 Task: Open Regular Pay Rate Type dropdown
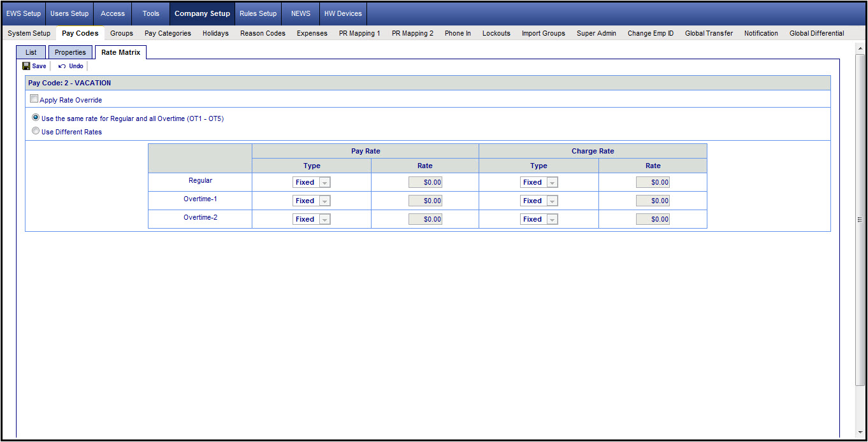[324, 182]
